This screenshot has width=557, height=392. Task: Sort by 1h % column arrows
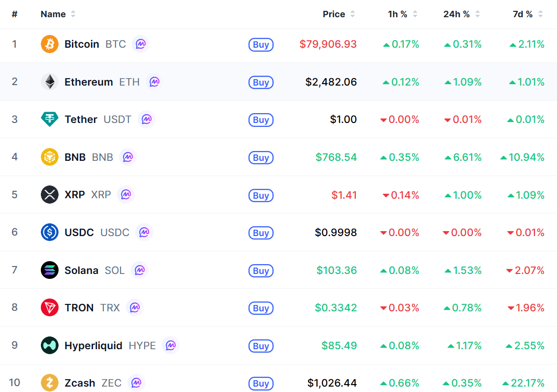click(415, 14)
